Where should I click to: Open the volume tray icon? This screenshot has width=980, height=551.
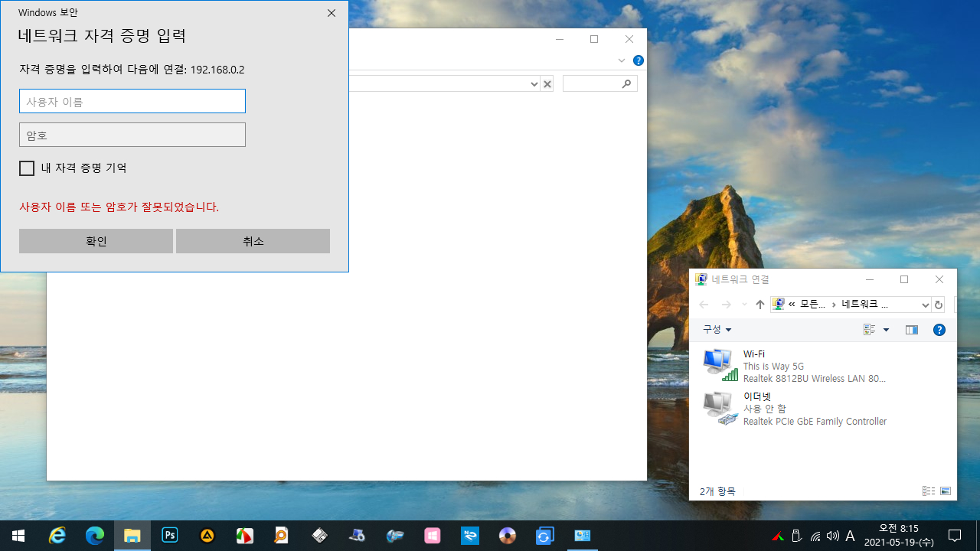(x=832, y=536)
